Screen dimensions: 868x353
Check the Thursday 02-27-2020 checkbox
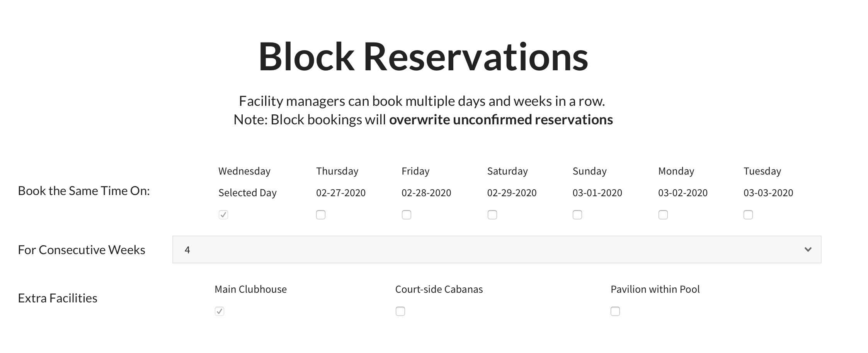pos(321,215)
